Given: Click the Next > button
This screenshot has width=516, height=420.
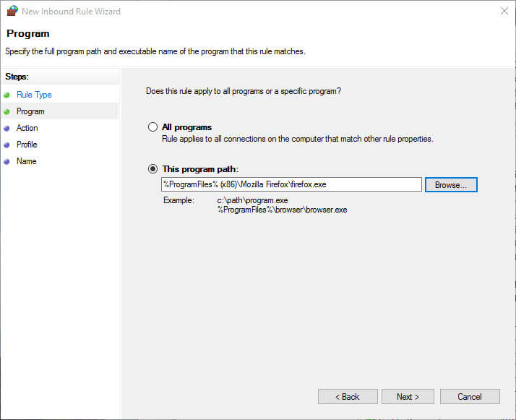Looking at the screenshot, I should coord(408,397).
